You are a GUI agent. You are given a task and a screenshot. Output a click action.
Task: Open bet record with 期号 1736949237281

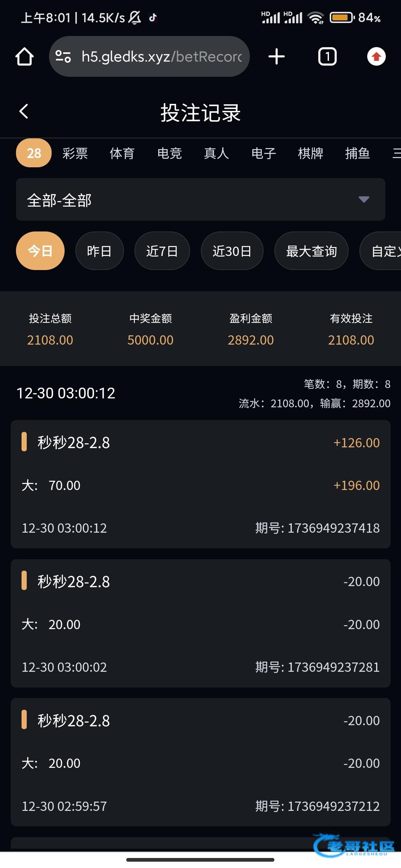click(x=200, y=623)
